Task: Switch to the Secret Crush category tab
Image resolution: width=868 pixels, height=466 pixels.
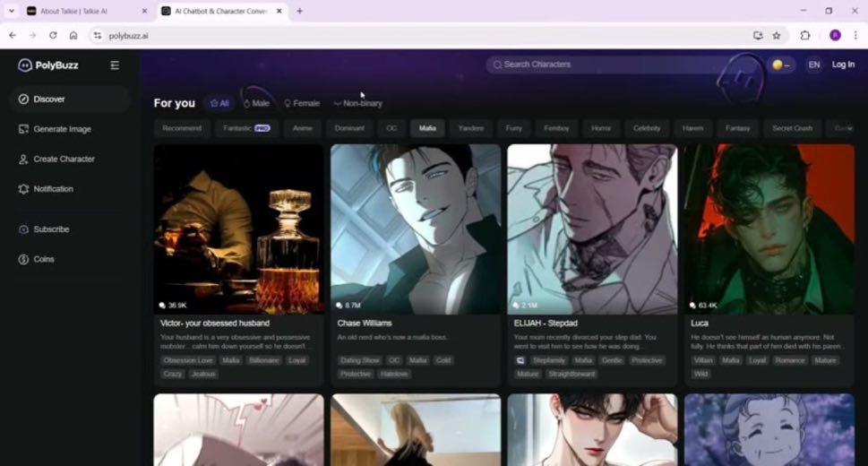Action: tap(792, 128)
